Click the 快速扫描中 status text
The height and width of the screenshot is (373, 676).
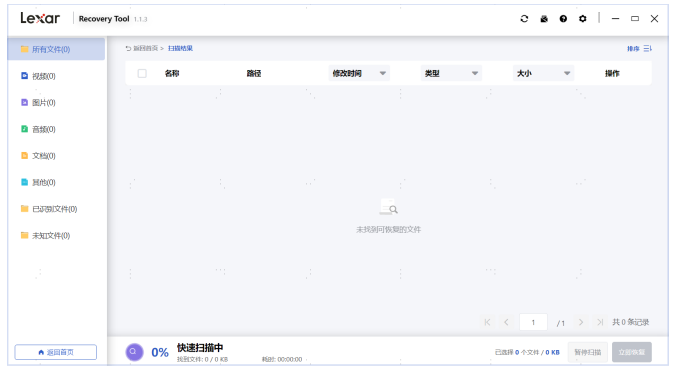[x=200, y=348]
